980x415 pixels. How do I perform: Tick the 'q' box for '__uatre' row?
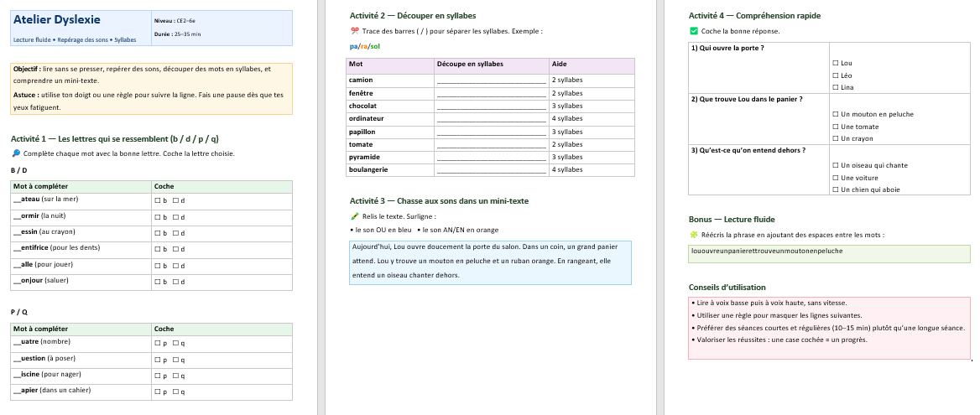click(176, 344)
